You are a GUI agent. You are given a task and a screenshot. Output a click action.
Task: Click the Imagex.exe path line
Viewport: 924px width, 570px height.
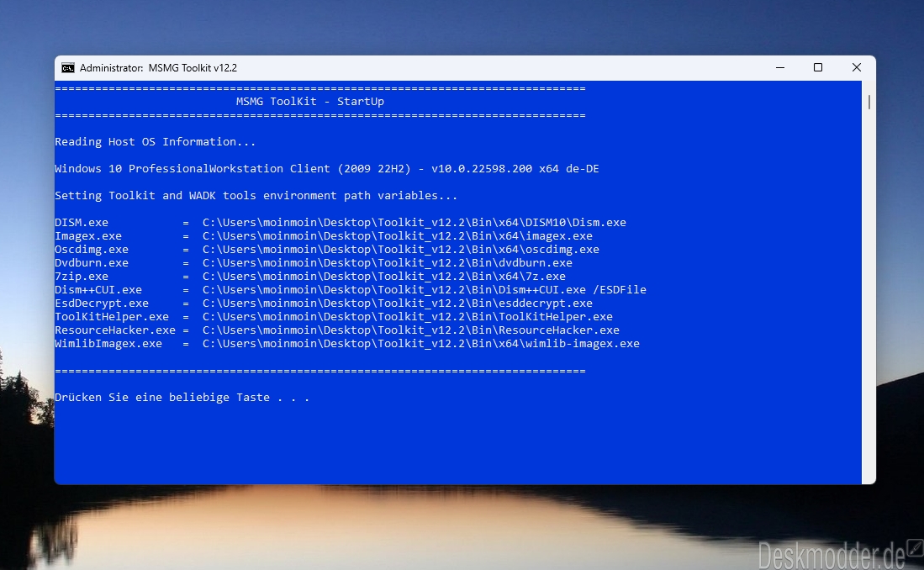[x=324, y=235]
